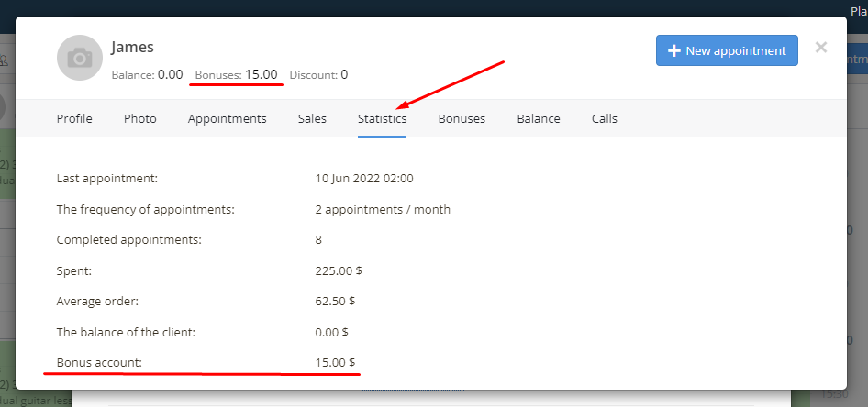Click the Bonuses: 15.00 header value

(237, 74)
